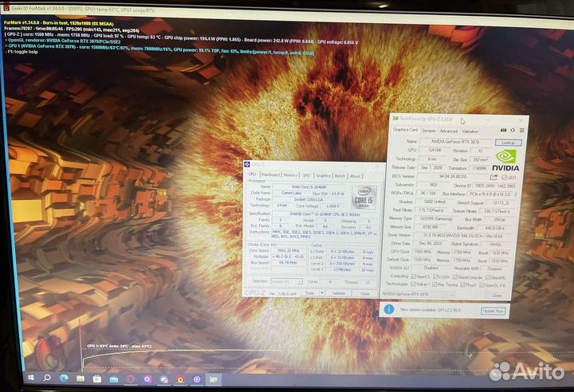574x392 pixels.
Task: Click the blue info icon in update banner
Action: coord(389,309)
